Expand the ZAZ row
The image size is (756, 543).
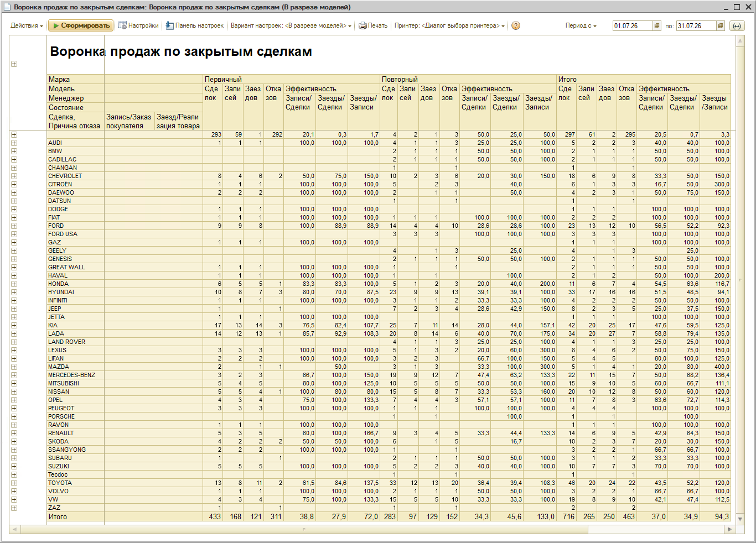pos(14,508)
